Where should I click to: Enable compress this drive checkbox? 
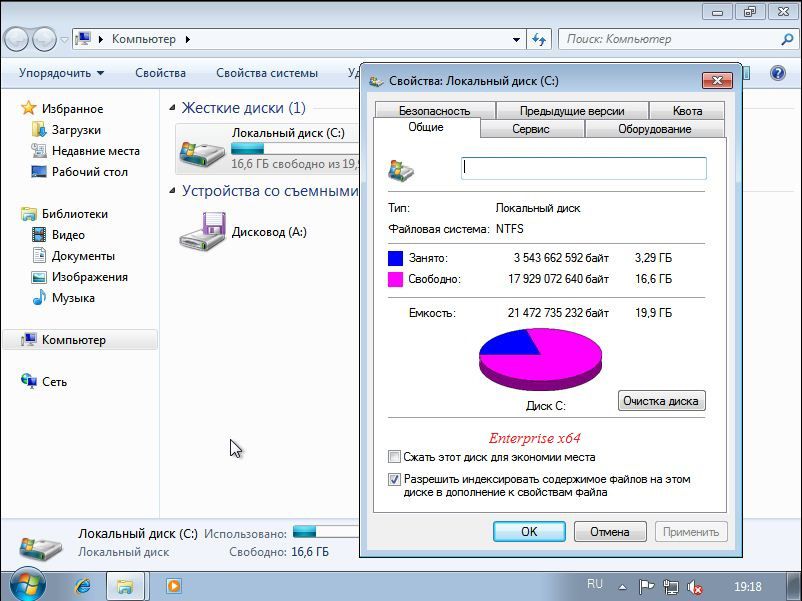395,458
